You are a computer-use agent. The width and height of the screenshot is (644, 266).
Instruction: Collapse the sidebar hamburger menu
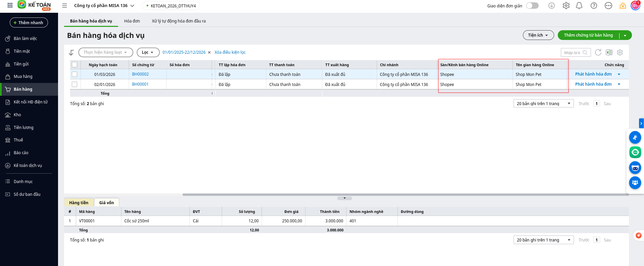[x=65, y=6]
